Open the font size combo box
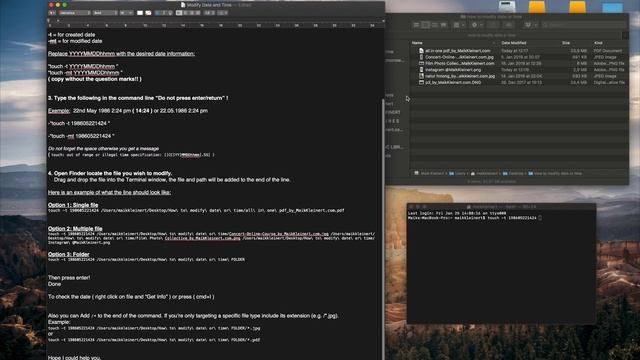 [x=127, y=13]
